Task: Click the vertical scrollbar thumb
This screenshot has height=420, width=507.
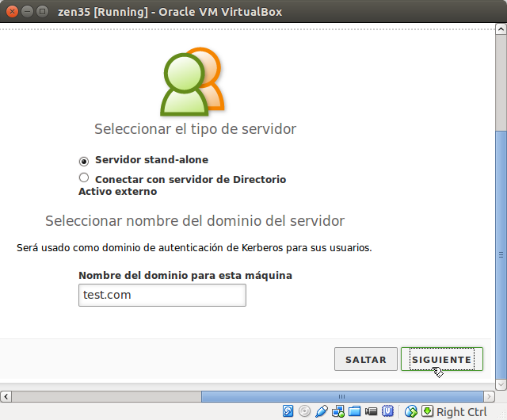Action: (501, 254)
